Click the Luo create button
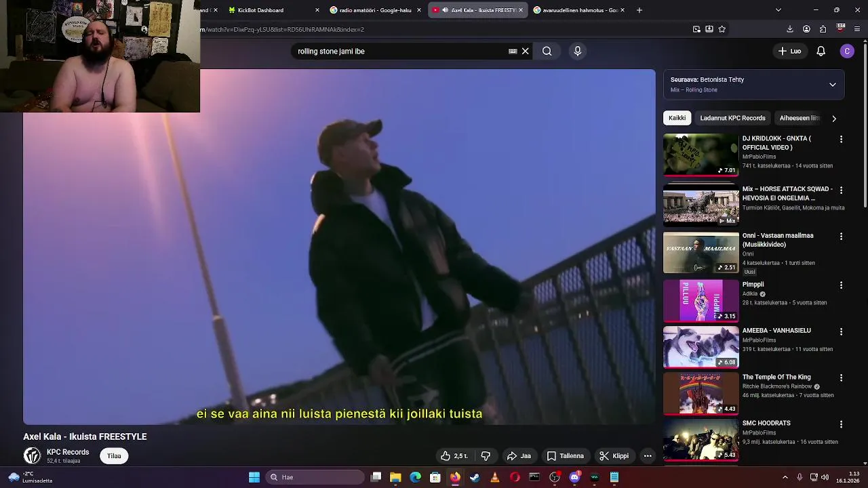Screen dimensions: 868x488 789,51
